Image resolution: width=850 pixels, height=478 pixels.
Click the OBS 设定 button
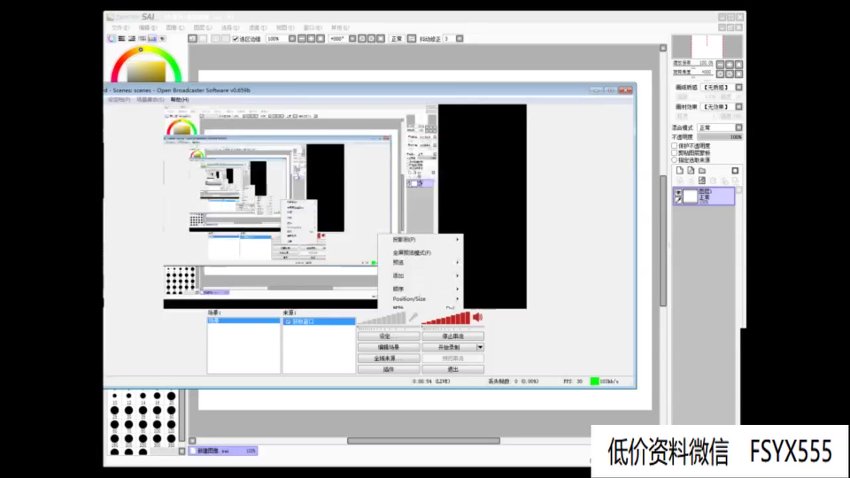click(x=388, y=336)
